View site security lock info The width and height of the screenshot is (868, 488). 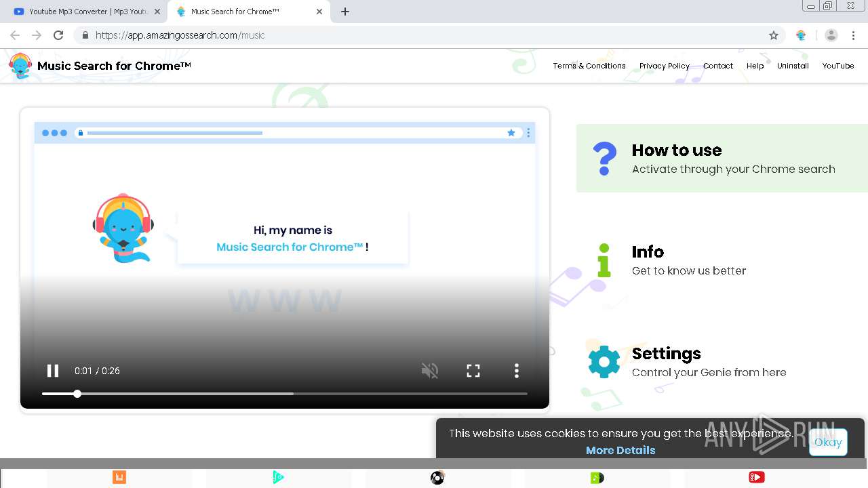point(85,35)
